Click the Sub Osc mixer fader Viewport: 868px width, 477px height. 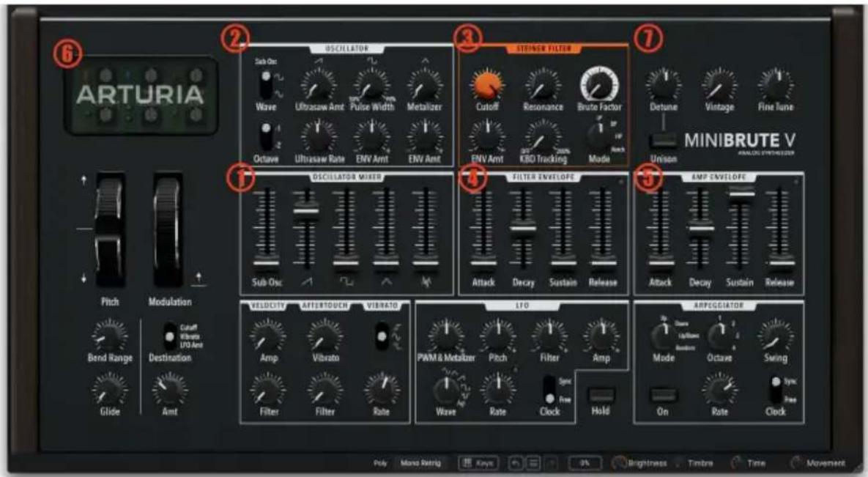(267, 264)
